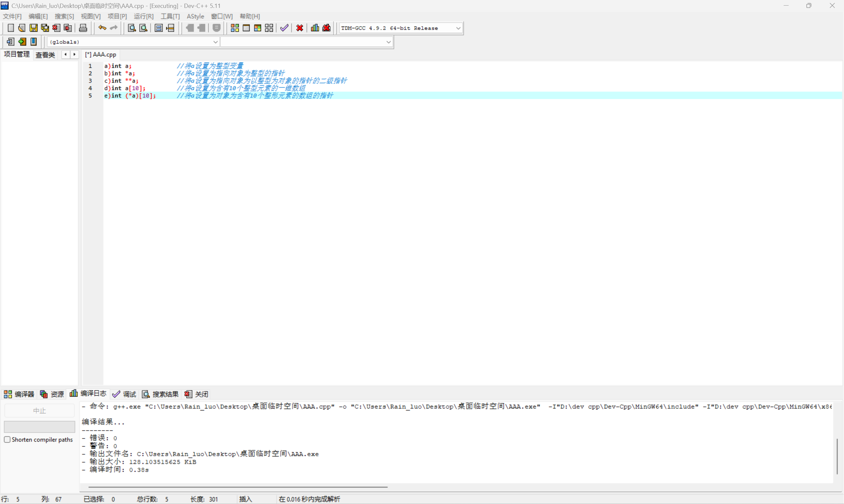Switch to the 编译器 bottom tab
Screen dimensions: 844x504
click(19, 394)
